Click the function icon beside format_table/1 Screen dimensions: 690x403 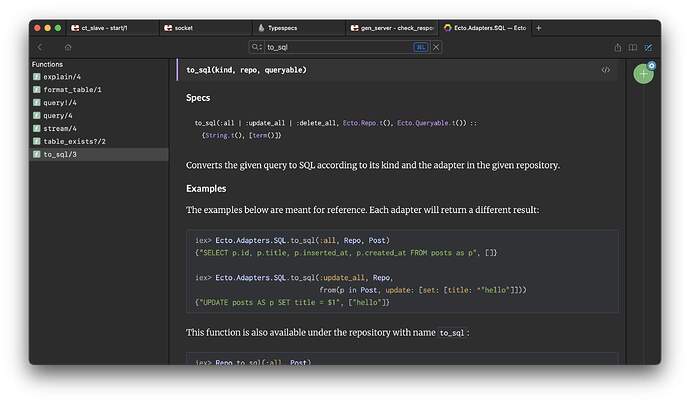(x=37, y=89)
